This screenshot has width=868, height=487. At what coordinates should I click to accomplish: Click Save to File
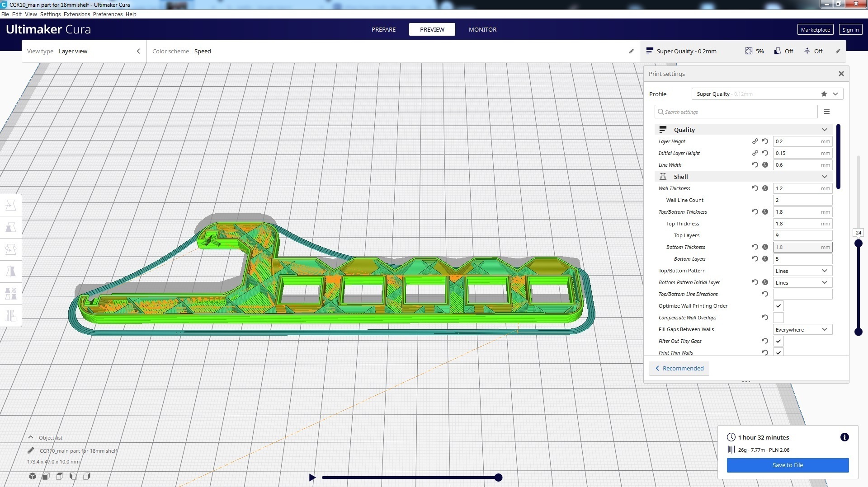coord(788,465)
